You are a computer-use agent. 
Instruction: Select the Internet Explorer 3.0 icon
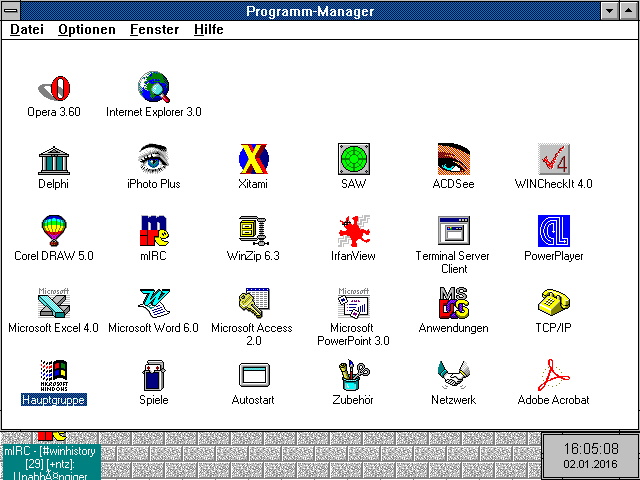pyautogui.click(x=153, y=87)
